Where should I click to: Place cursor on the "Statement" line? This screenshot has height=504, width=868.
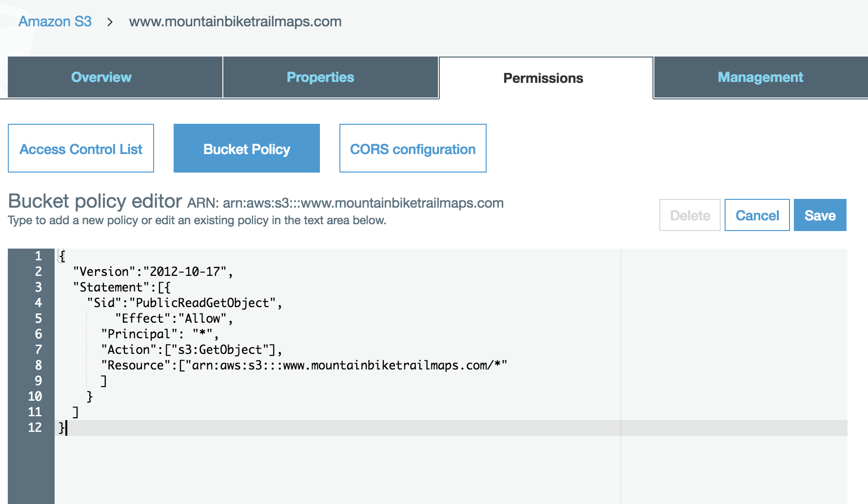tap(121, 287)
